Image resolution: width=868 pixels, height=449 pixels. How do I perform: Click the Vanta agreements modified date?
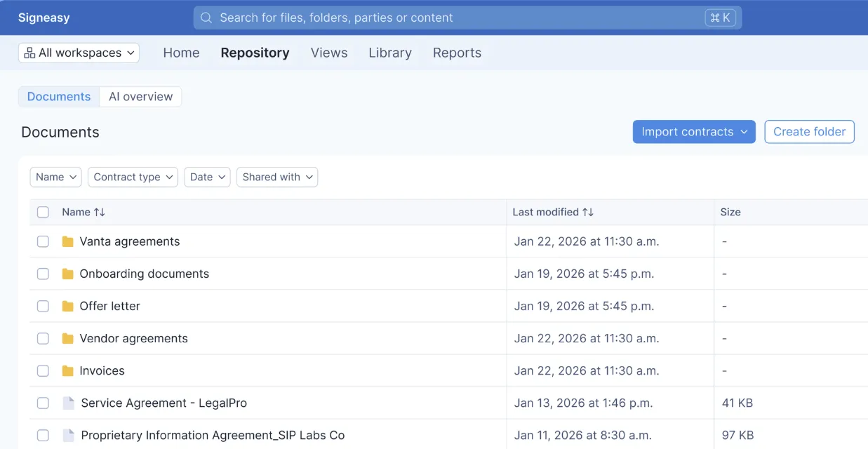point(587,241)
